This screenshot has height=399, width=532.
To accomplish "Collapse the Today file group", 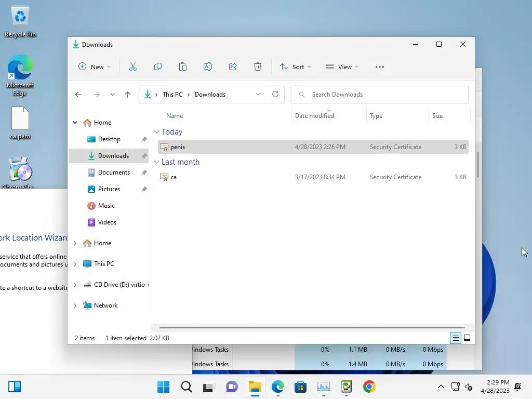I will [156, 131].
